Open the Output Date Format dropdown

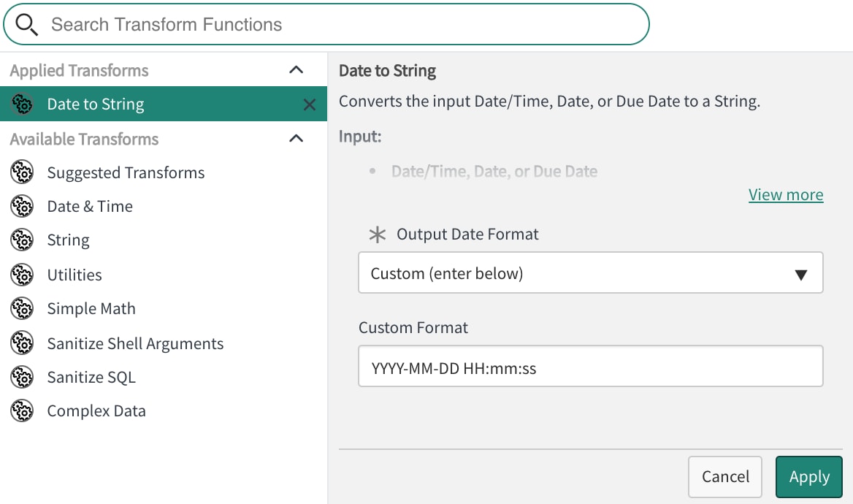801,272
